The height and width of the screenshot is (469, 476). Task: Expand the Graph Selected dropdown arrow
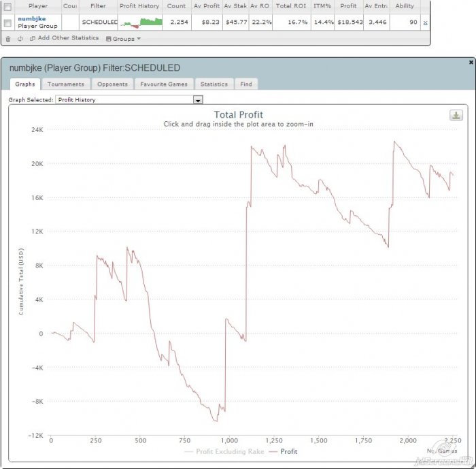pos(198,99)
